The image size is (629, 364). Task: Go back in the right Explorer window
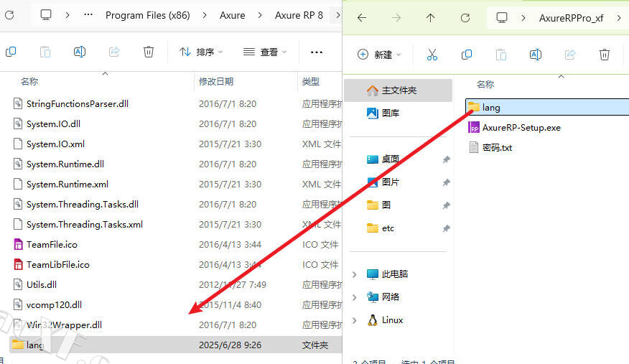pos(362,18)
